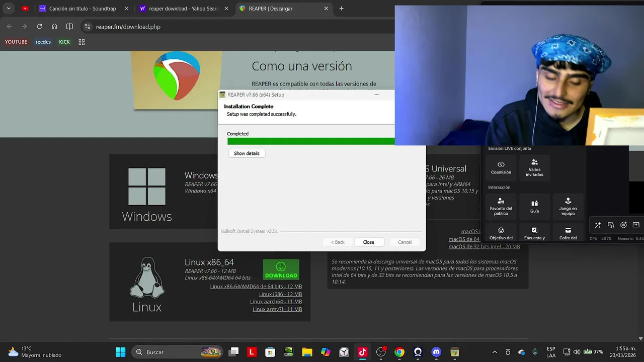The width and height of the screenshot is (644, 362).
Task: Show hidden system tray icons
Action: click(495, 352)
